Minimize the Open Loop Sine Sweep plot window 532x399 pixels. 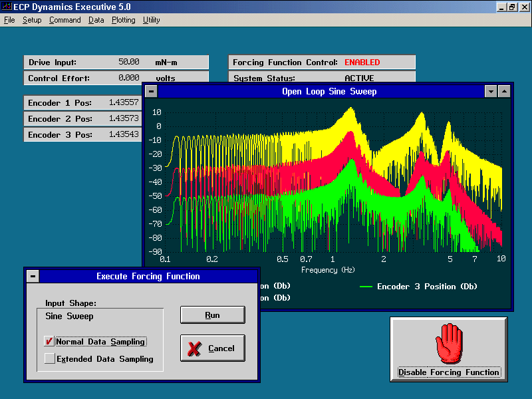491,91
